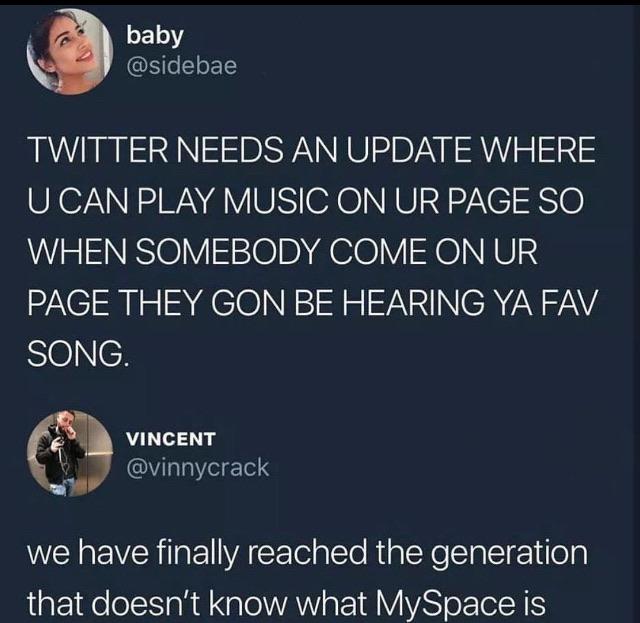Open the @sidebae handle

[182, 66]
